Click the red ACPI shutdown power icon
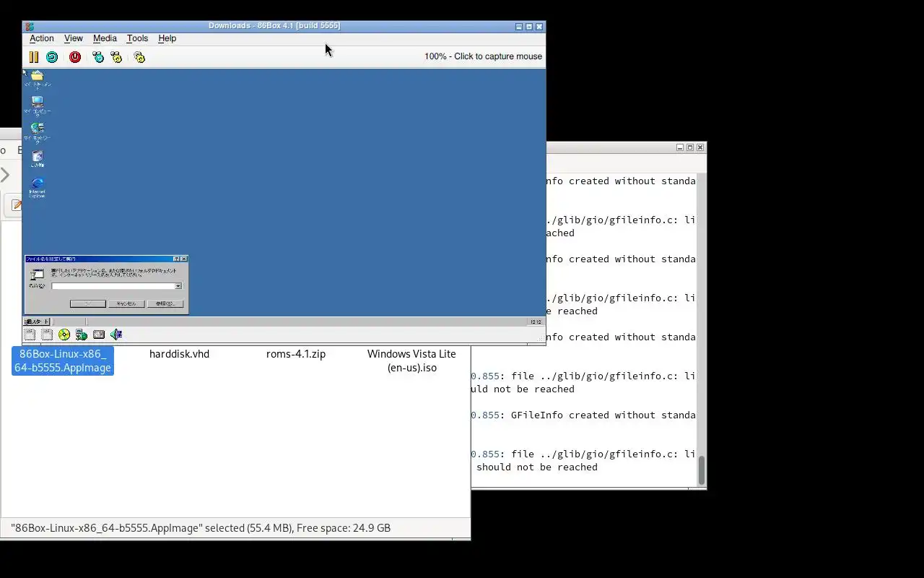Image resolution: width=924 pixels, height=578 pixels. coord(75,57)
